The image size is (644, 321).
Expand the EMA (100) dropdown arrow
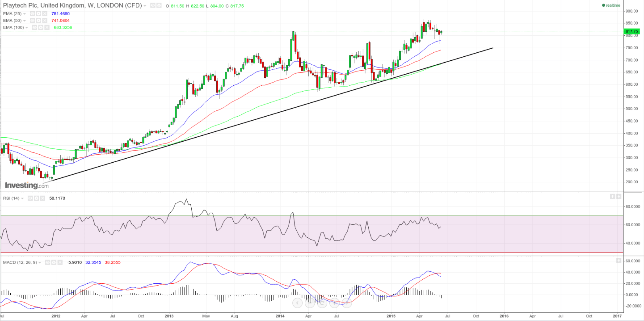click(x=27, y=28)
